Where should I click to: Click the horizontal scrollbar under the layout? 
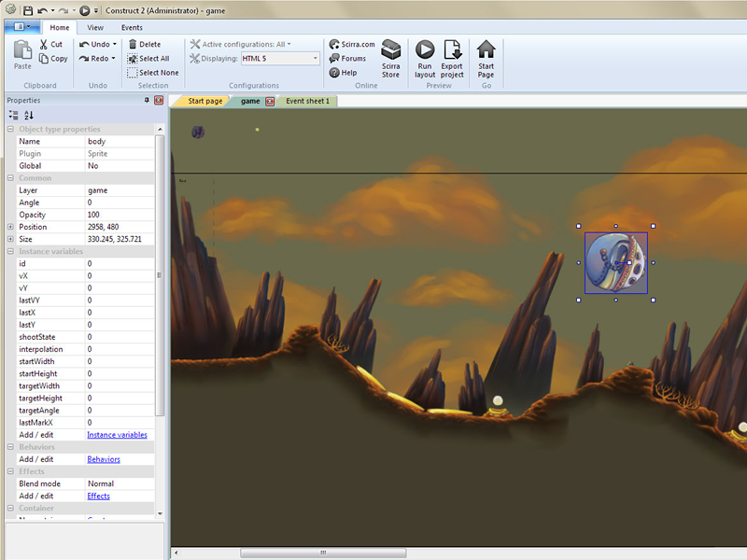coord(322,553)
